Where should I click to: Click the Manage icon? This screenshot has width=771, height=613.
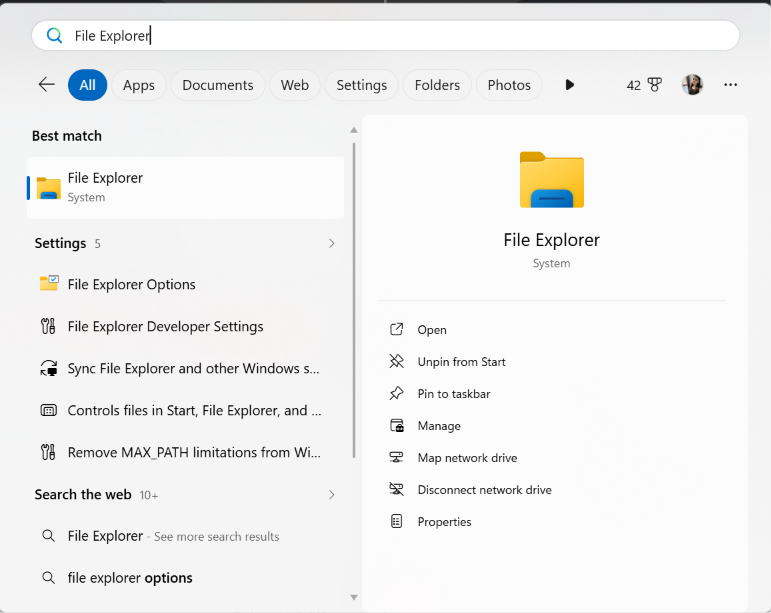(x=396, y=425)
